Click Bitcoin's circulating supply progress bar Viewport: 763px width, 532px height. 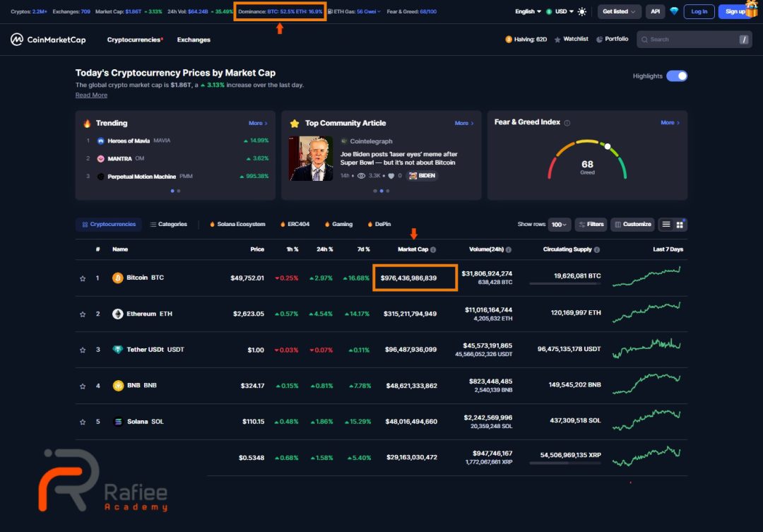point(565,284)
